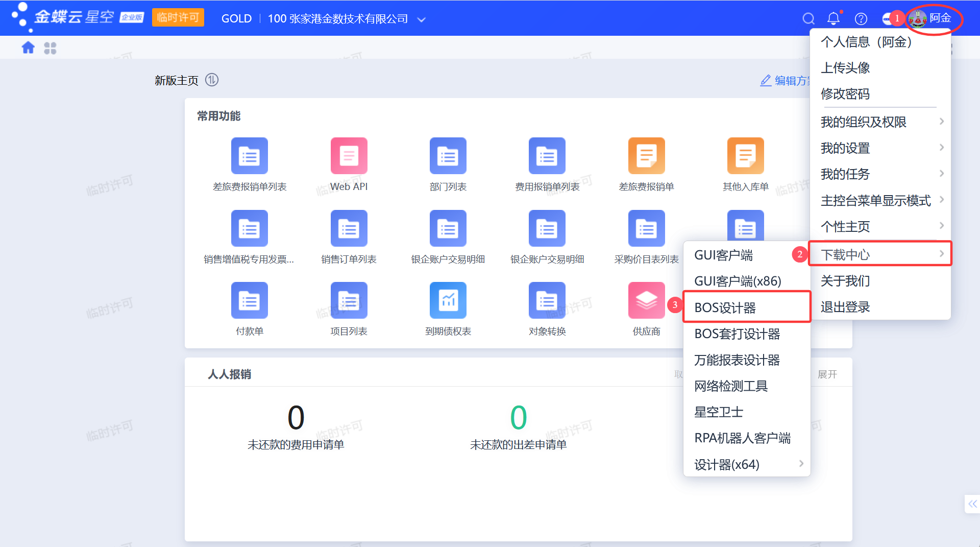Click the 新版主页 version switch icon
The width and height of the screenshot is (980, 547).
pos(212,80)
